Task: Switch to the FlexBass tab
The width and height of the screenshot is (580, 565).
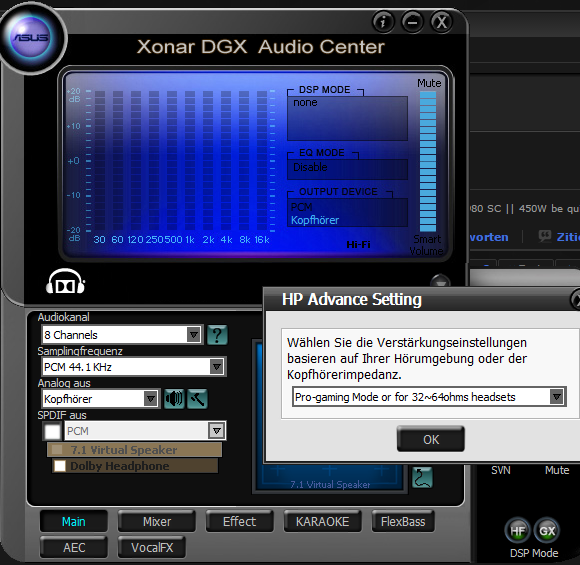Action: point(403,521)
